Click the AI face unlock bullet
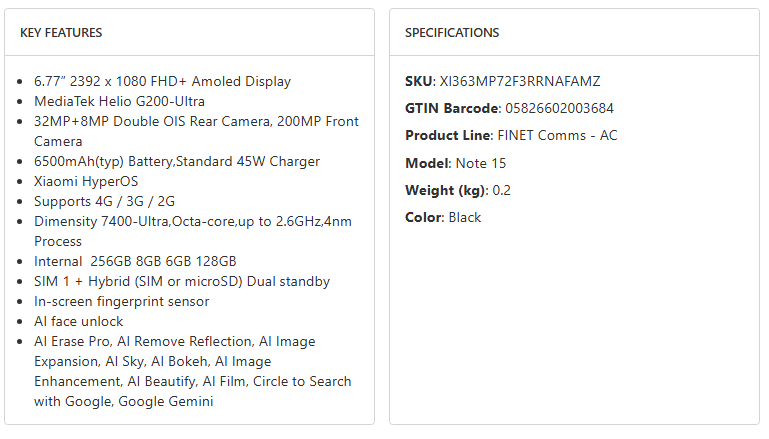This screenshot has width=769, height=439. [x=79, y=321]
